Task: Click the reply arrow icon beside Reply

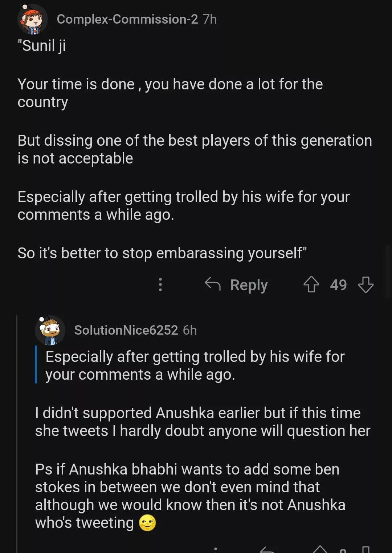Action: point(213,284)
